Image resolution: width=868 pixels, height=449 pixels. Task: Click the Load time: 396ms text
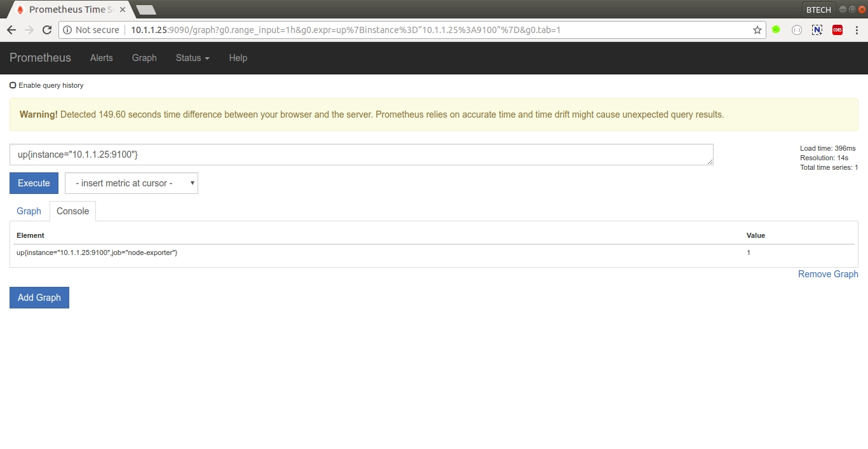click(828, 148)
